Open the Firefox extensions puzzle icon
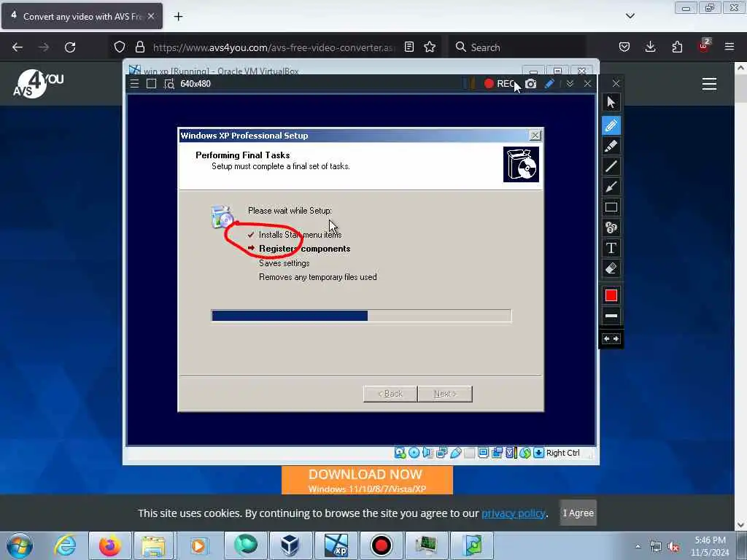The height and width of the screenshot is (560, 747). (x=677, y=47)
